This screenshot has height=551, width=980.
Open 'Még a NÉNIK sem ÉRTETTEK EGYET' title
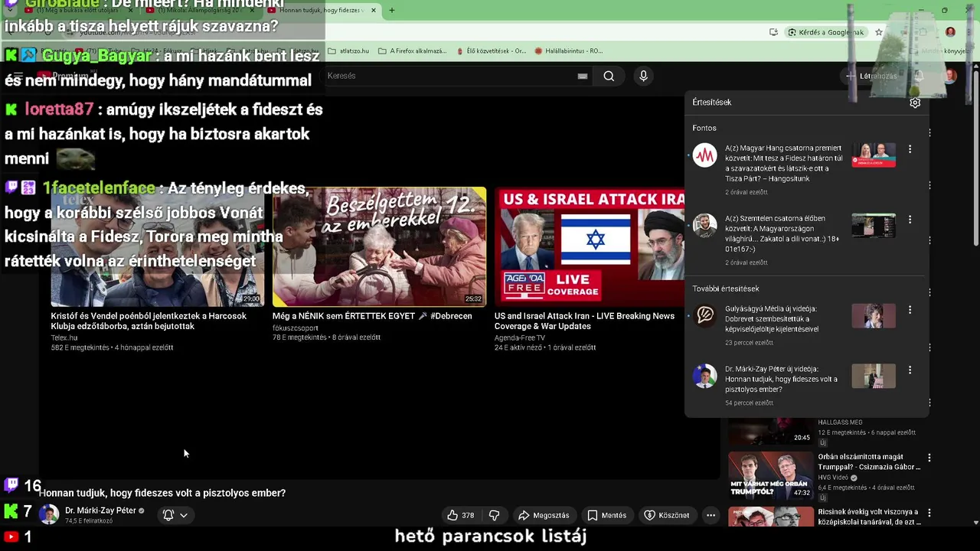[x=372, y=316]
